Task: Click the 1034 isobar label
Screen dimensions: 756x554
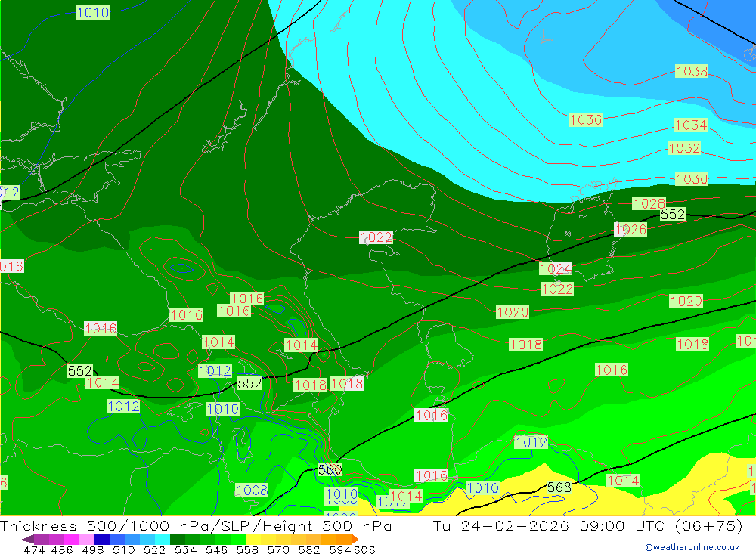Action: [x=690, y=125]
